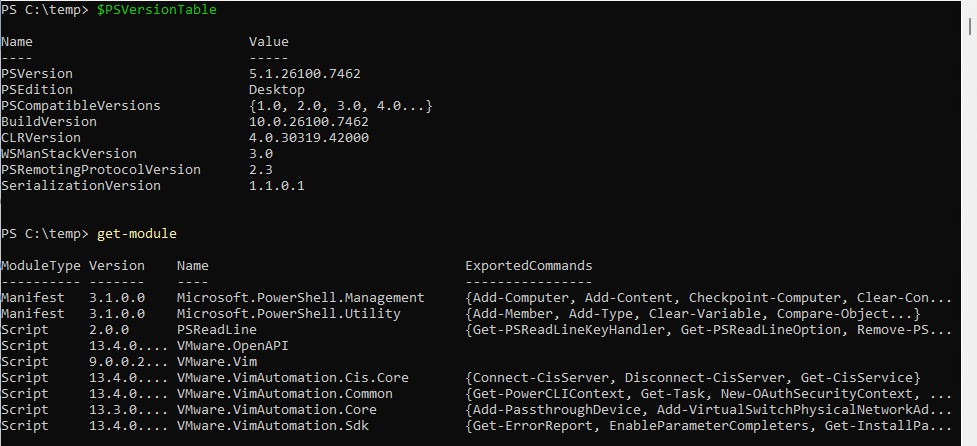Click the PSRemotingProtocolVersion value 2.3

pyautogui.click(x=261, y=169)
